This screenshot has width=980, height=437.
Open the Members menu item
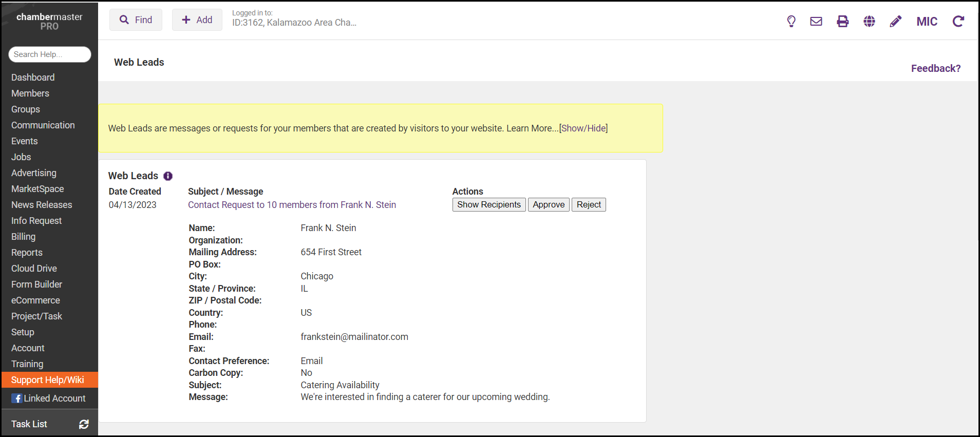pos(30,93)
